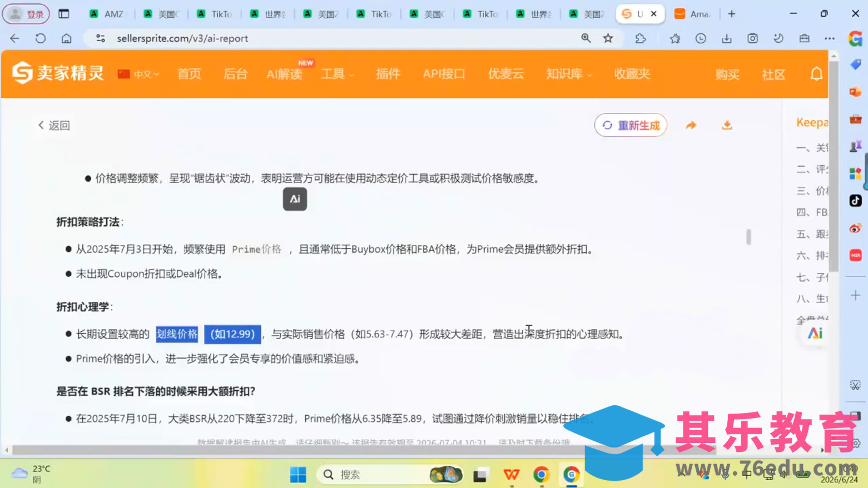Open WPS icon in taskbar

(x=511, y=475)
